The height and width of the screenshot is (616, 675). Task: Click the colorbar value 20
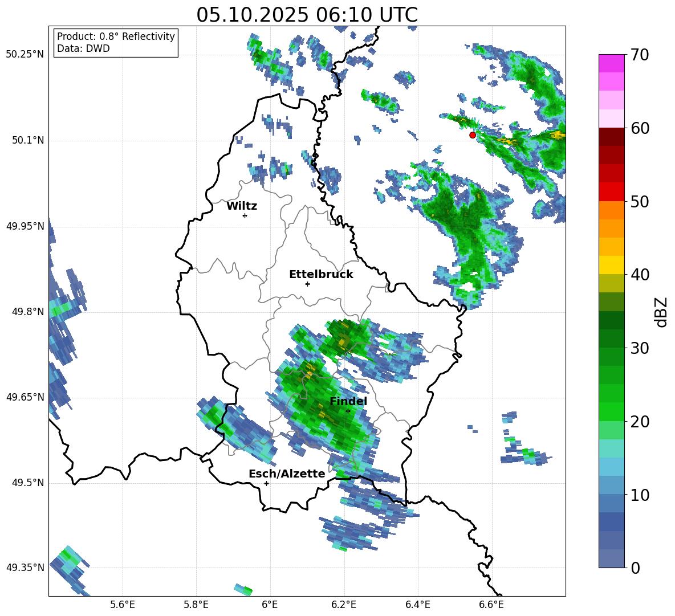[x=640, y=421]
